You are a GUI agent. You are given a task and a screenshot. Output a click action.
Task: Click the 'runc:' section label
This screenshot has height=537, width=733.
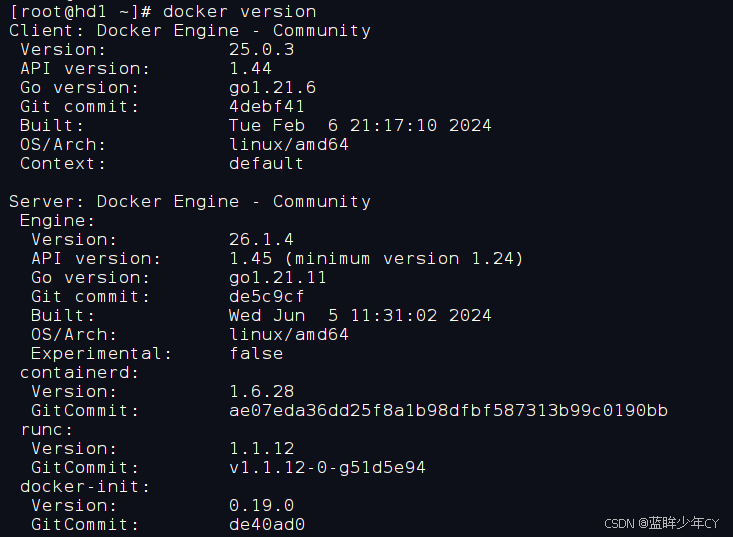click(47, 430)
